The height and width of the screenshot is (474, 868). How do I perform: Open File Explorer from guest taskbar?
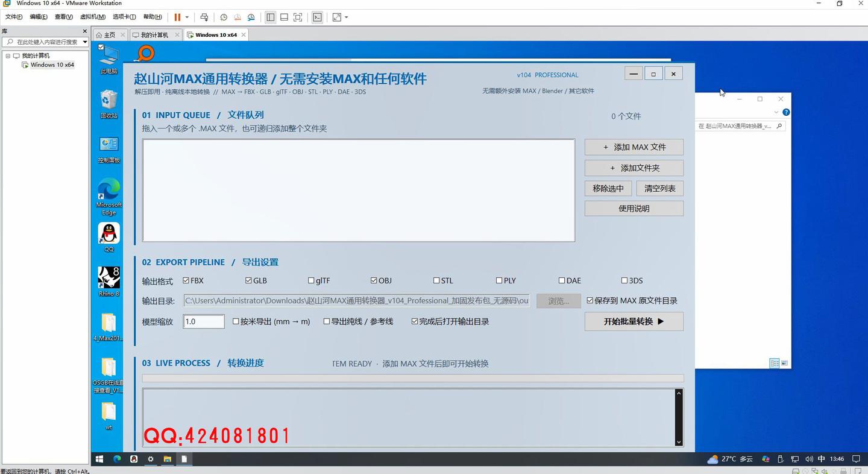168,459
